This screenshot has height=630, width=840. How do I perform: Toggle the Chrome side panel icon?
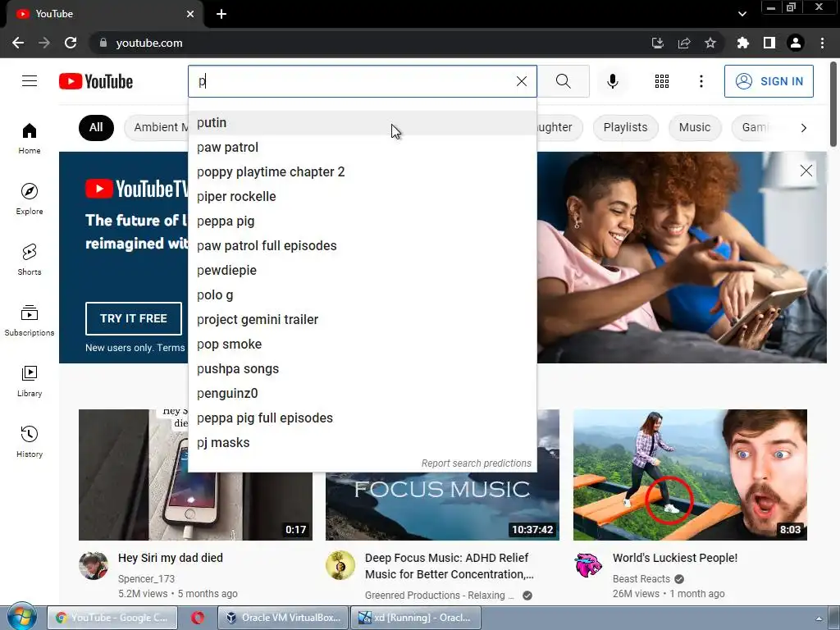tap(769, 43)
